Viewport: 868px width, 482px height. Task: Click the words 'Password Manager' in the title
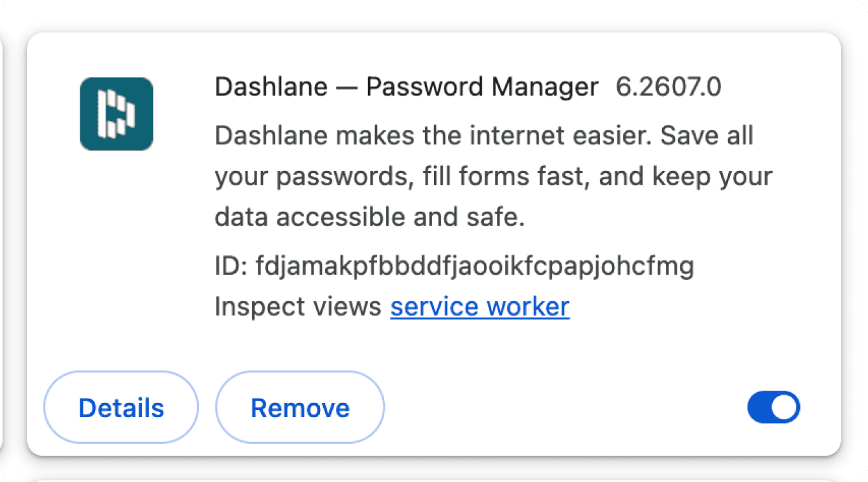coord(482,87)
